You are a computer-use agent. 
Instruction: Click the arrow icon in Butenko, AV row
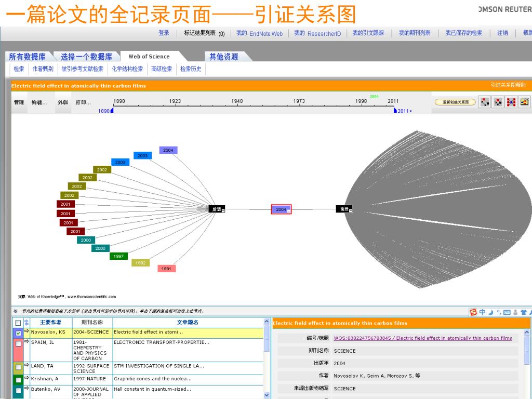[x=26, y=388]
